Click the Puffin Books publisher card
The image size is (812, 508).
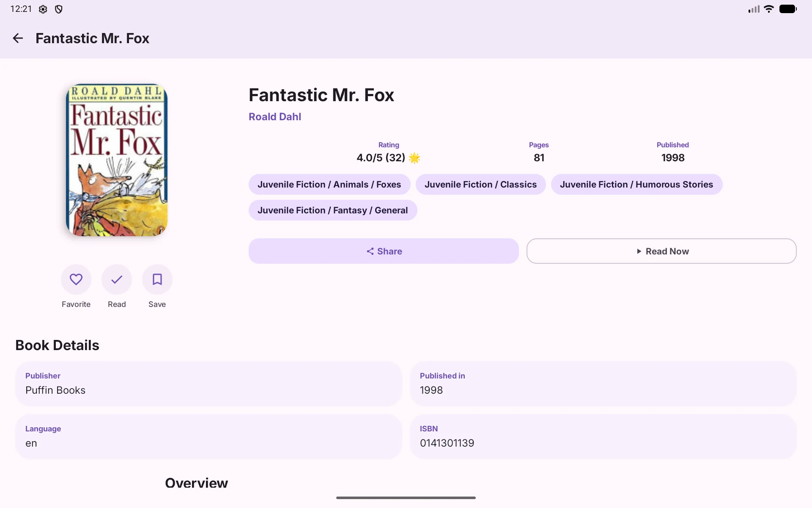coord(208,384)
